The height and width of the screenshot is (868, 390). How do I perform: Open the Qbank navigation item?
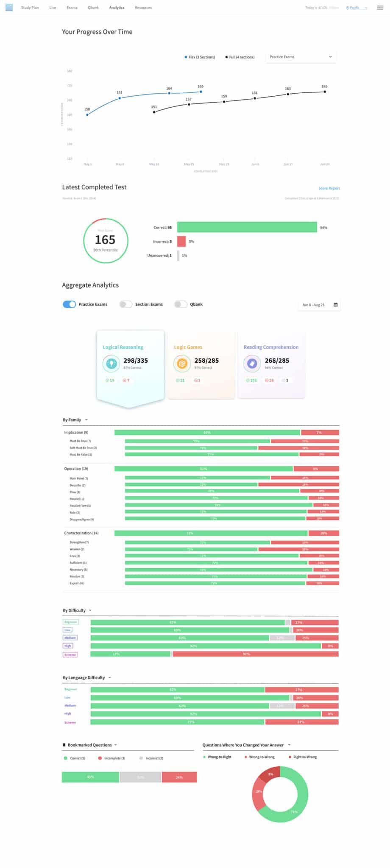(93, 8)
